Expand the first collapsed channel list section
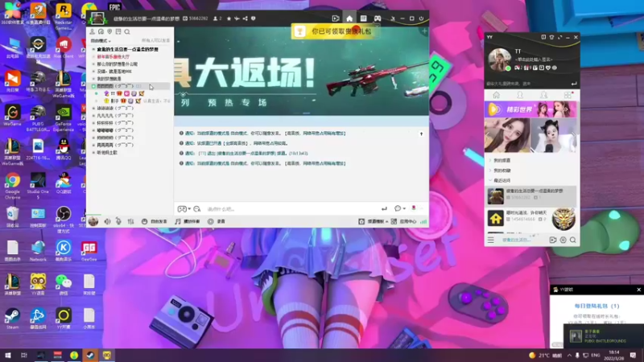The width and height of the screenshot is (644, 362). 490,160
